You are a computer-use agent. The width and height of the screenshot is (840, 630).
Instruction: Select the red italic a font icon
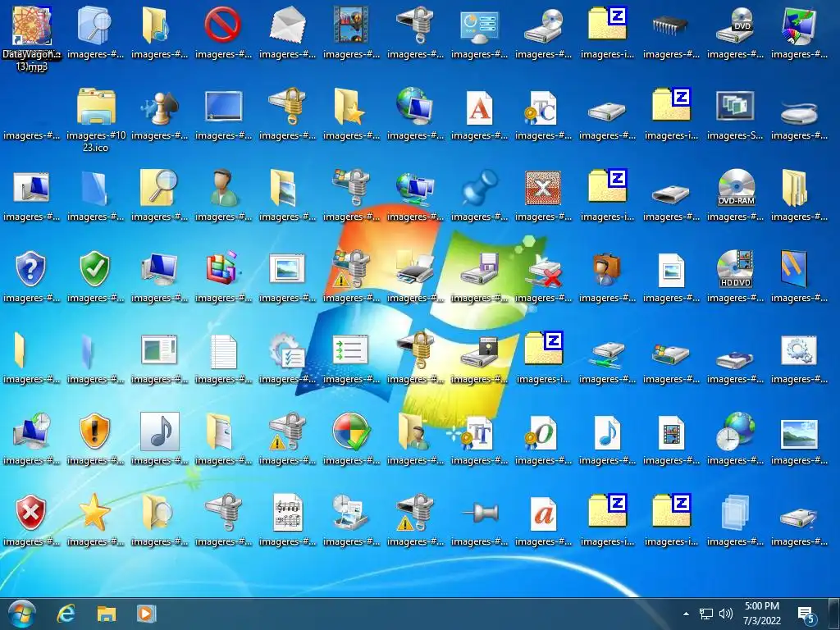pos(543,514)
